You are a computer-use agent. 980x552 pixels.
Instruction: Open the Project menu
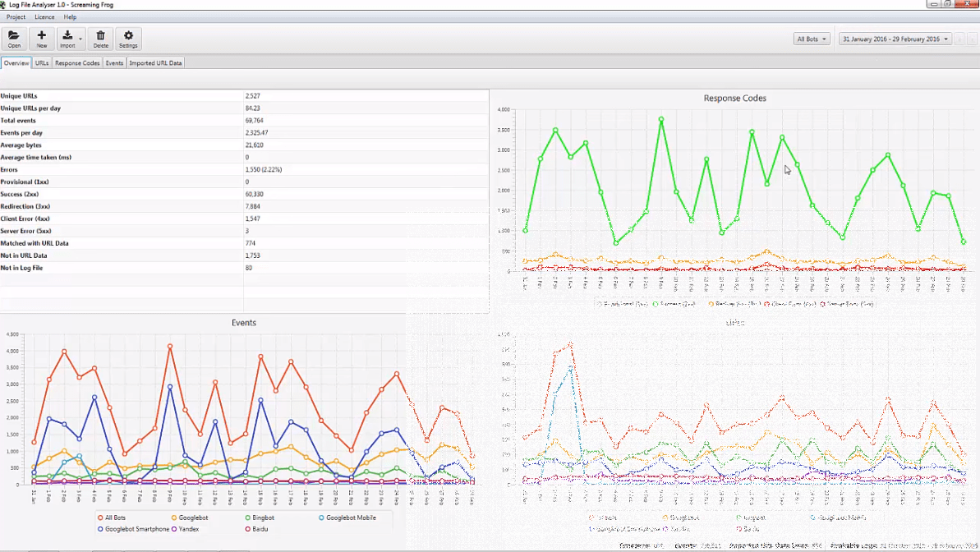tap(16, 17)
